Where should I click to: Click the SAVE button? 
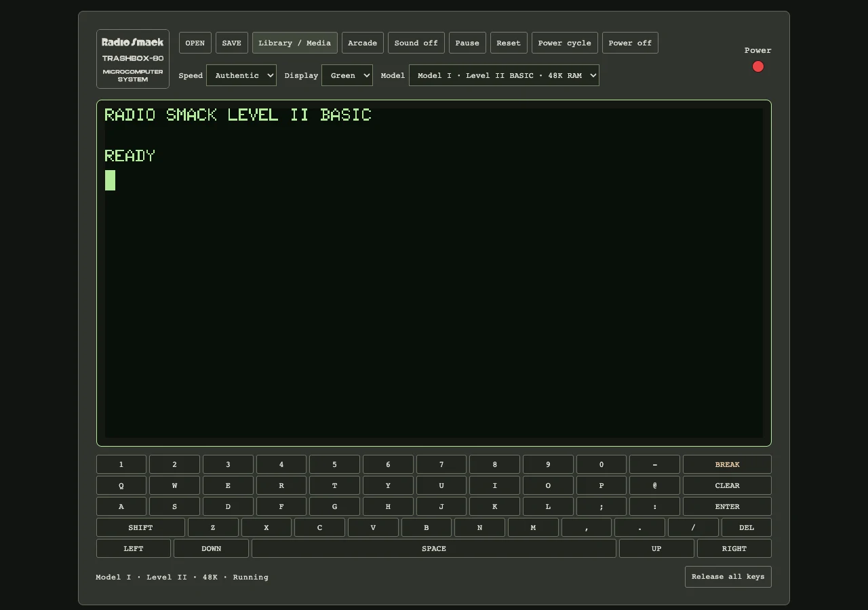pyautogui.click(x=232, y=43)
